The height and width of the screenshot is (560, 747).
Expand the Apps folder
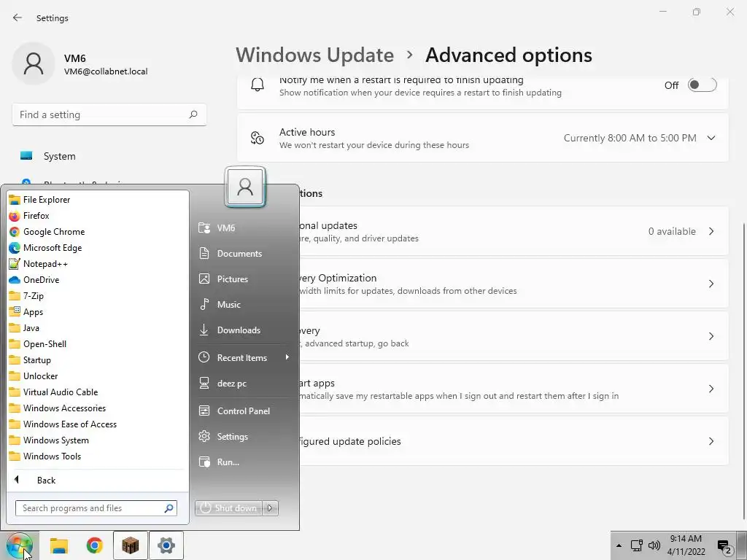click(x=98, y=312)
